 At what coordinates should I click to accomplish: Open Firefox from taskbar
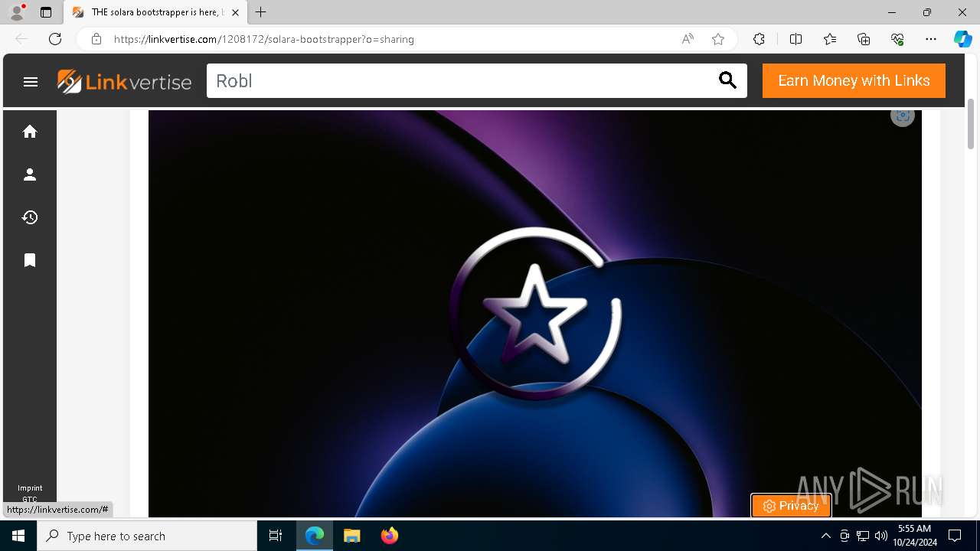[390, 536]
